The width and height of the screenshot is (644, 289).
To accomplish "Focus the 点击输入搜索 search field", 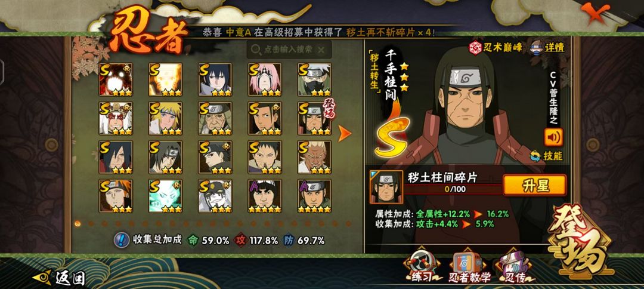I will click(x=289, y=50).
